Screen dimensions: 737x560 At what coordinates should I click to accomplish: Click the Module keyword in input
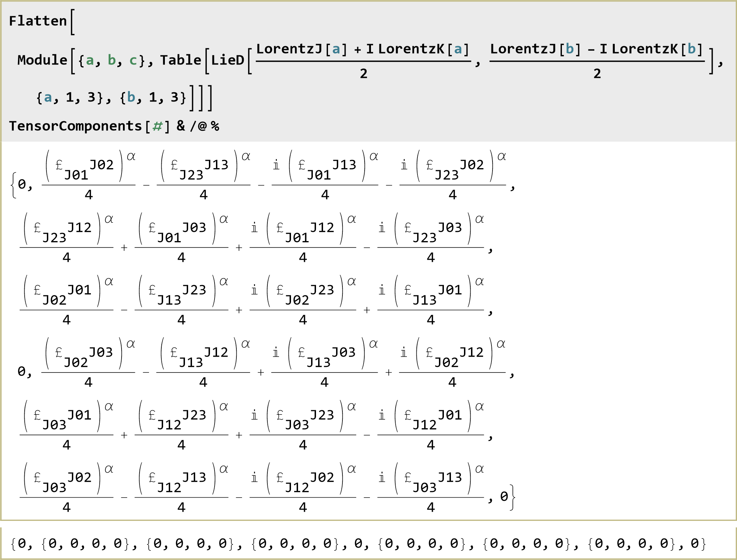tap(42, 60)
